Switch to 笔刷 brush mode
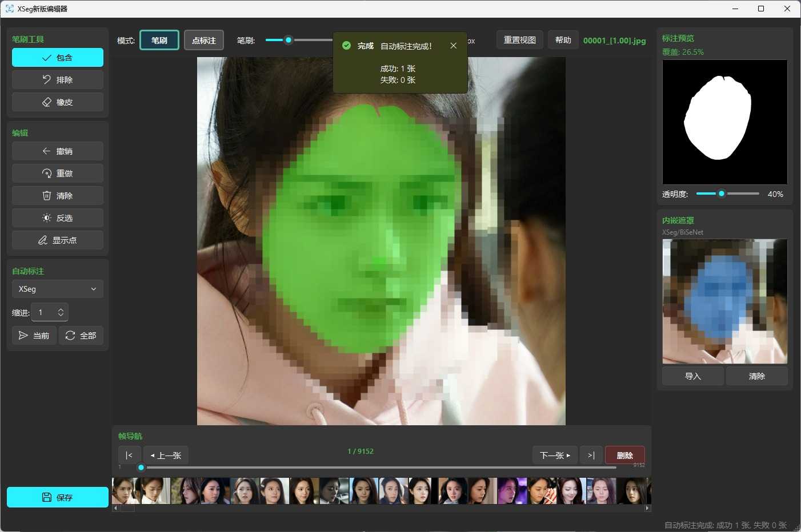Image resolution: width=801 pixels, height=532 pixels. [x=159, y=41]
